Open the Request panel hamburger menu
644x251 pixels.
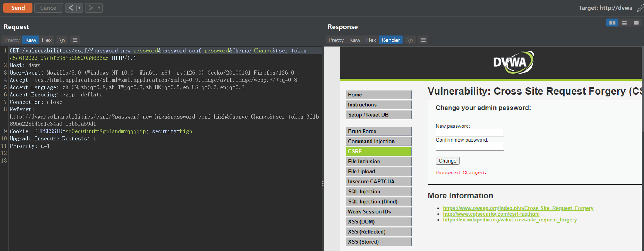point(75,40)
